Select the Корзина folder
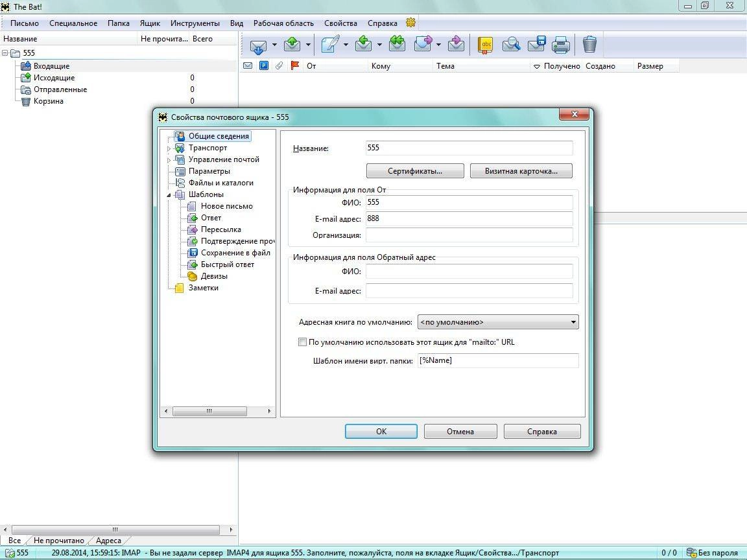 point(48,101)
